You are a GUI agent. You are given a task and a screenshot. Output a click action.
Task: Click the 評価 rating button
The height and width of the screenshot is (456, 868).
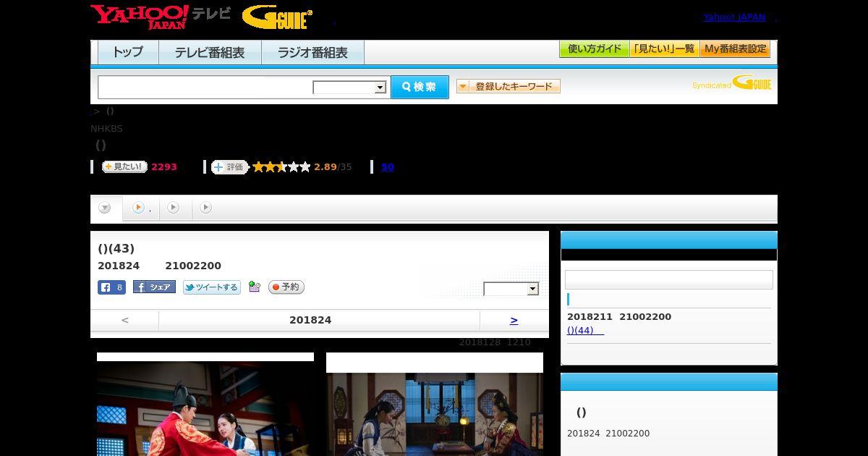(229, 167)
